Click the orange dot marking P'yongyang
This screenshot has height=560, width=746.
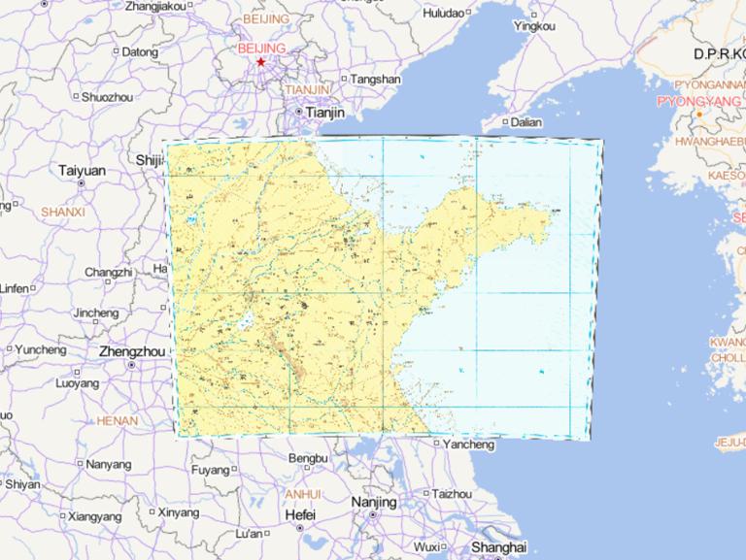(699, 115)
